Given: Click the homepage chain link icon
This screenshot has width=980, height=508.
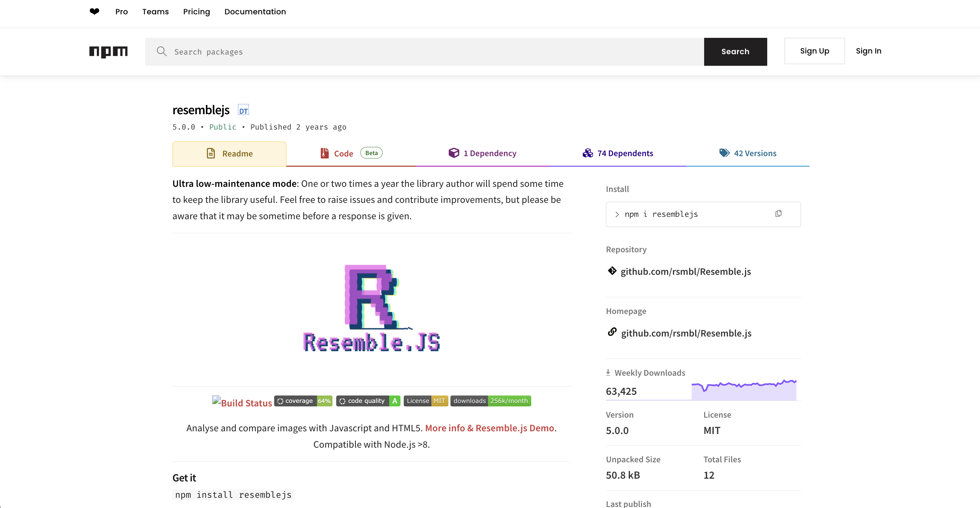Looking at the screenshot, I should pos(612,332).
